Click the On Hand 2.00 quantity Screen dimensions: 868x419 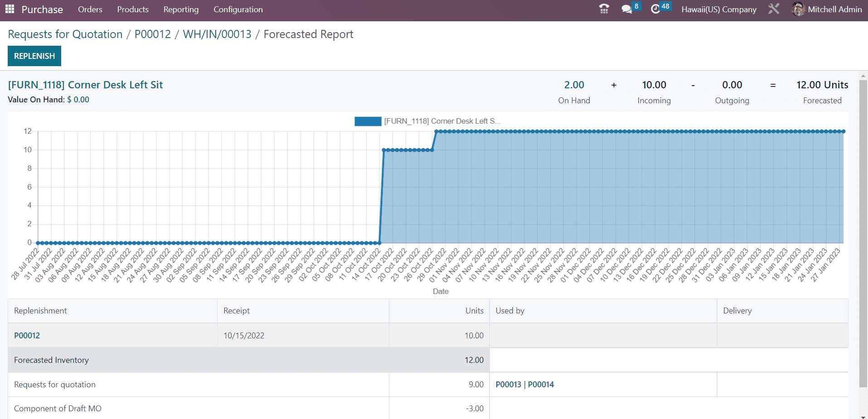(574, 85)
